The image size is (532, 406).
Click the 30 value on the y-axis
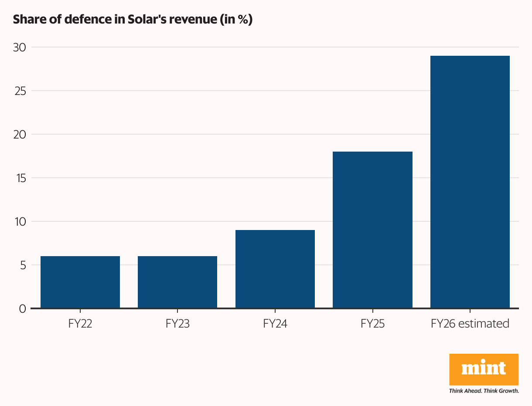click(20, 47)
